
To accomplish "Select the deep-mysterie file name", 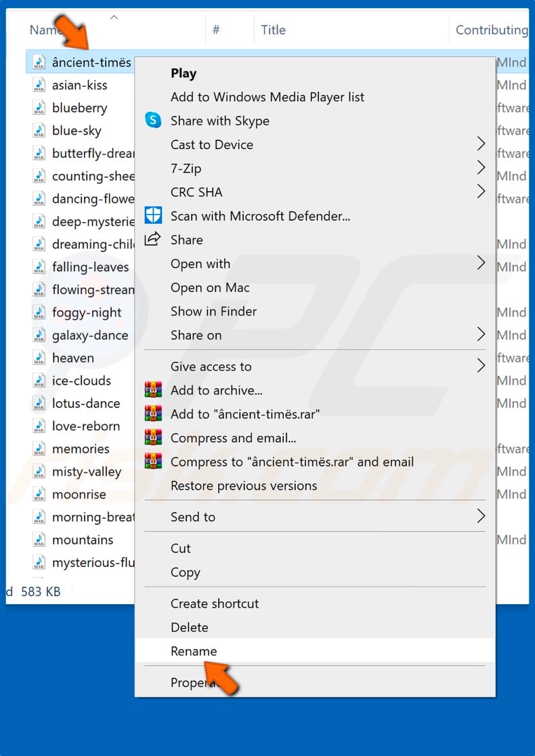I will click(x=93, y=222).
